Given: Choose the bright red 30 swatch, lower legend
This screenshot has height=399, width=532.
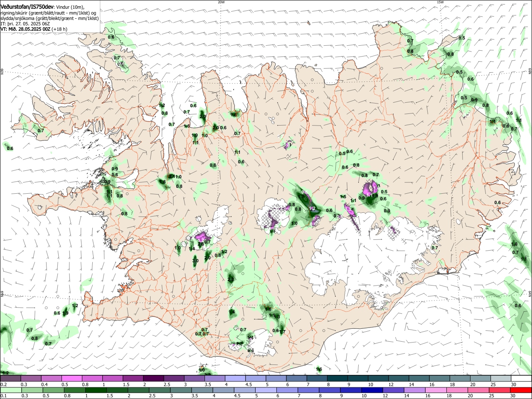Looking at the screenshot, I should [520, 390].
